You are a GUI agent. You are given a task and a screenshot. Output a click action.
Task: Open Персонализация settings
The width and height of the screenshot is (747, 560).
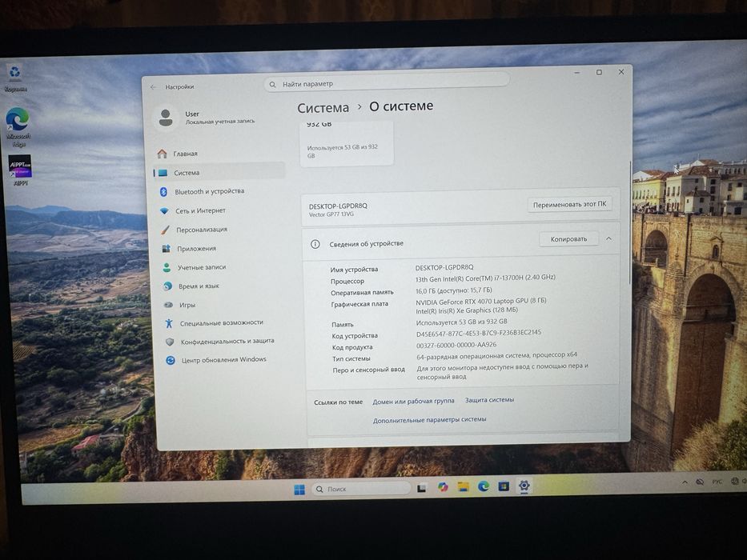[x=221, y=230]
